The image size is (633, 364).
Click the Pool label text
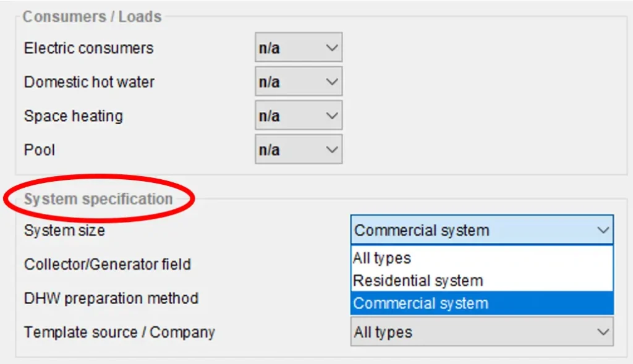coord(40,150)
